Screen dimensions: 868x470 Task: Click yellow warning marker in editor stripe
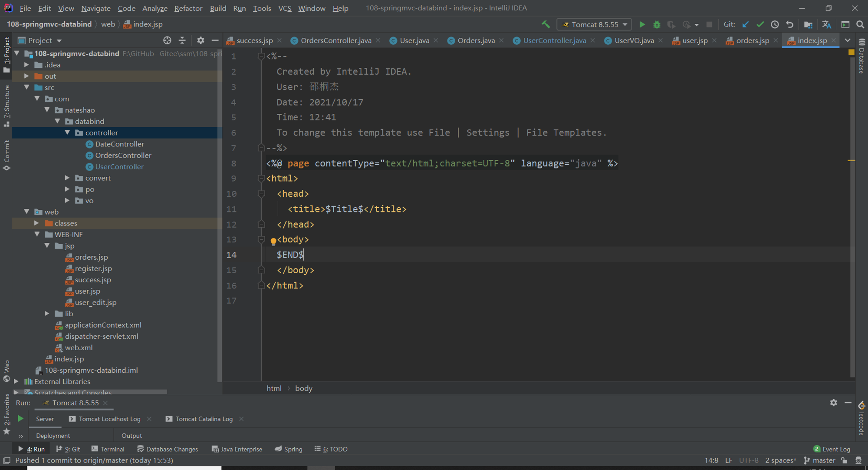pyautogui.click(x=851, y=161)
